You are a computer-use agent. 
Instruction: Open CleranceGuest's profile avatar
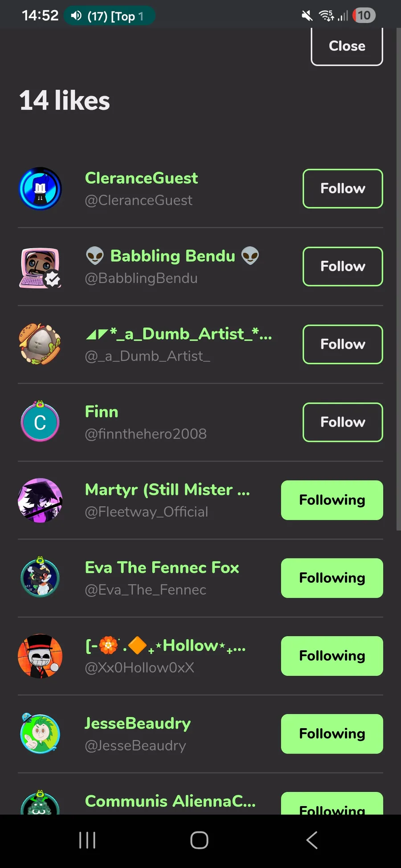pyautogui.click(x=40, y=189)
